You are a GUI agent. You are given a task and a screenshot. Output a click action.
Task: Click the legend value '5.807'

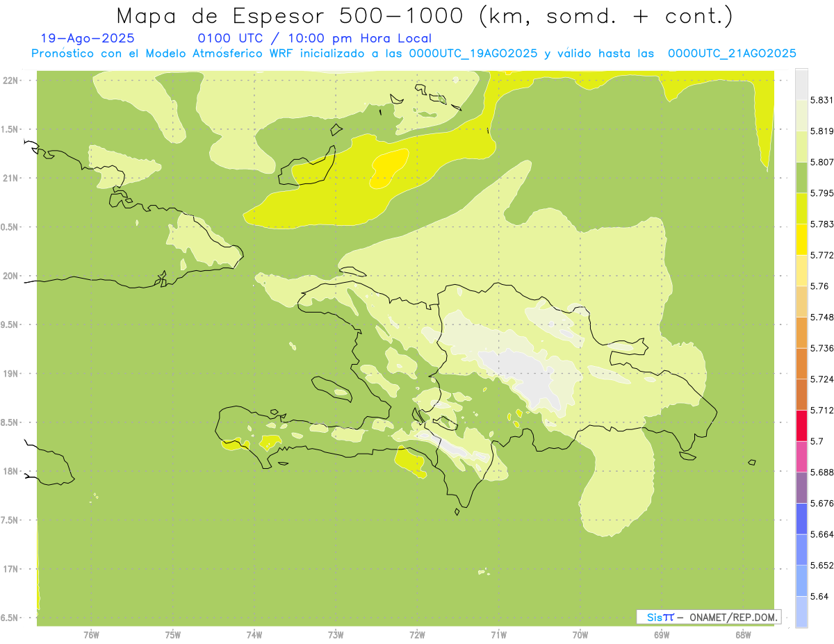tap(821, 162)
